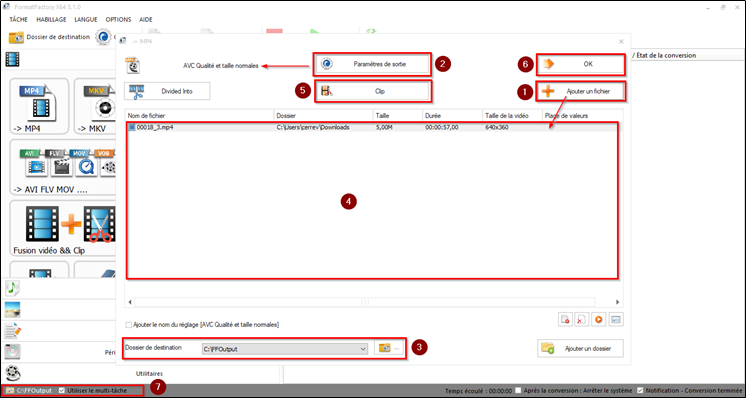Viewport: 746px width, 398px height.
Task: Toggle Utiliser le multi-tâche checkbox
Action: tap(61, 390)
